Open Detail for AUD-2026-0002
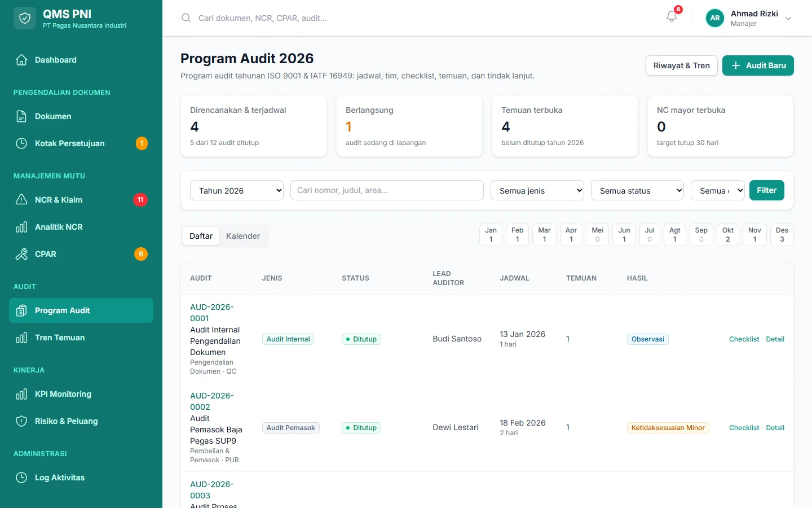The image size is (812, 508). [x=775, y=428]
